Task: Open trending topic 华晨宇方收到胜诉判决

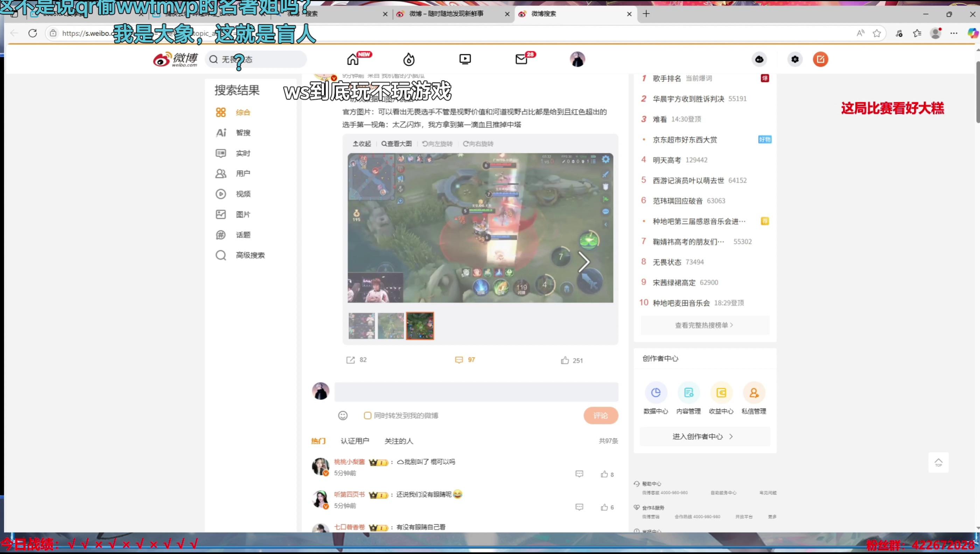Action: point(688,99)
